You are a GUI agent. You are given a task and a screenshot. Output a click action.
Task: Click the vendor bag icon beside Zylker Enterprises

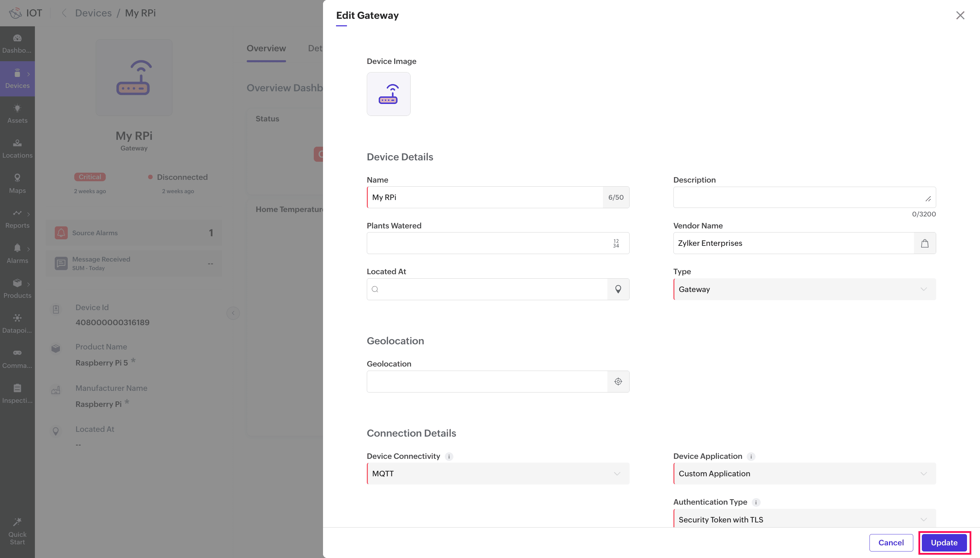click(x=925, y=243)
